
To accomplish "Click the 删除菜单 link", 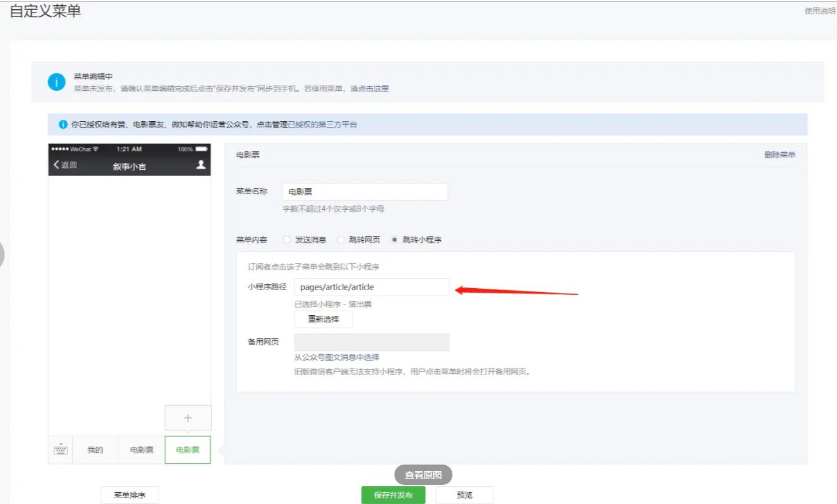I will pos(780,155).
